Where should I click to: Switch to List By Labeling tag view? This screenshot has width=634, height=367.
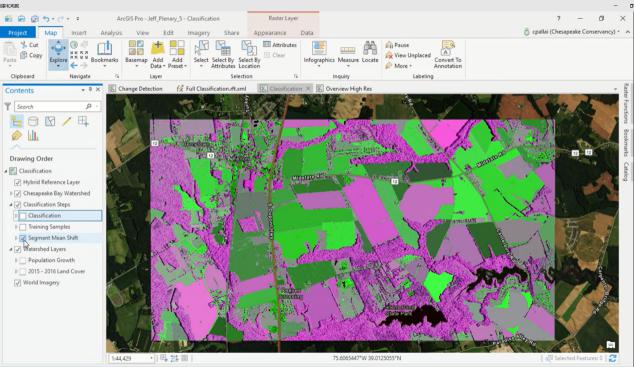tap(17, 136)
